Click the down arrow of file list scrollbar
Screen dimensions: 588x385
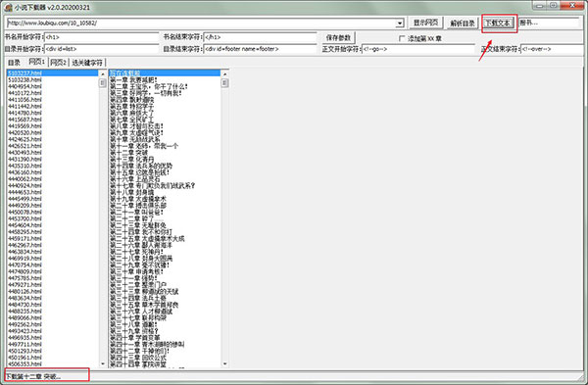click(102, 363)
